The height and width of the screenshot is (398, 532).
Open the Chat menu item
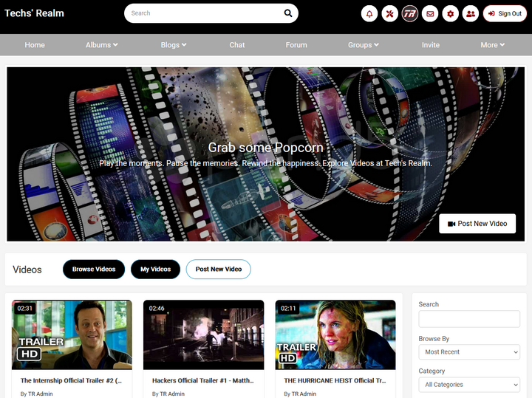pyautogui.click(x=237, y=45)
